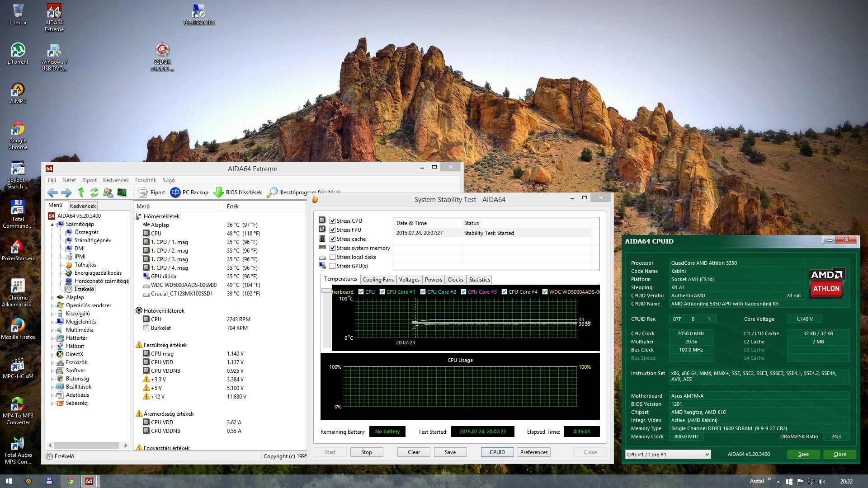Open Google Chrome desktop shortcut
The width and height of the screenshot is (868, 488).
(x=18, y=136)
